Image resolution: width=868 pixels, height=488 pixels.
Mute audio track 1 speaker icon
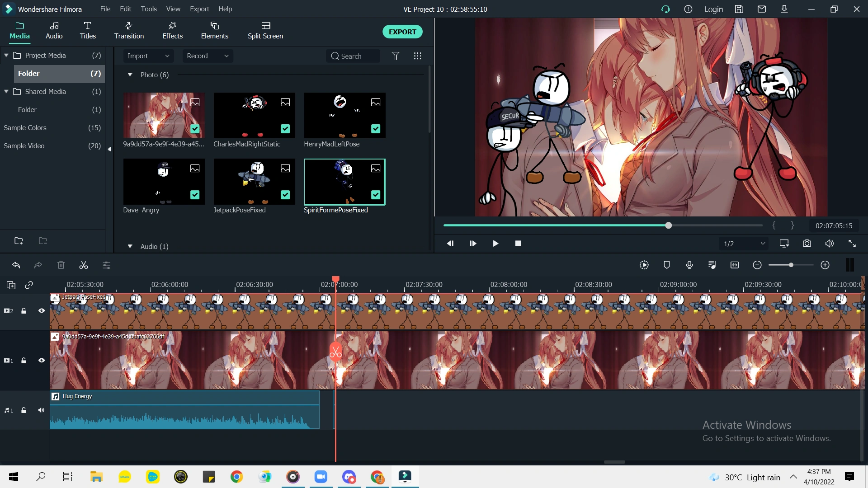point(41,410)
